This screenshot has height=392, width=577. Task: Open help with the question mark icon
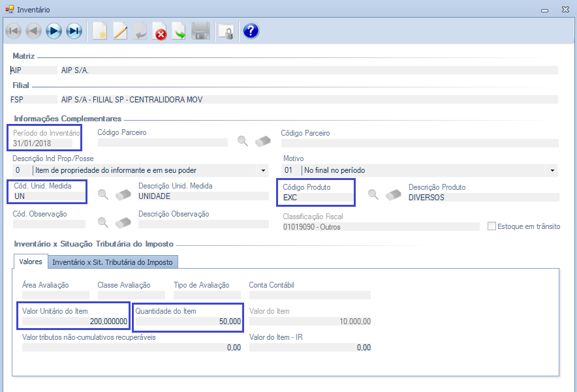click(x=251, y=31)
